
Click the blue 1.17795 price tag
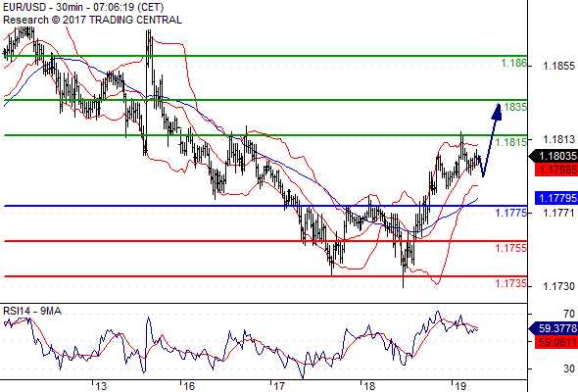[x=556, y=198]
